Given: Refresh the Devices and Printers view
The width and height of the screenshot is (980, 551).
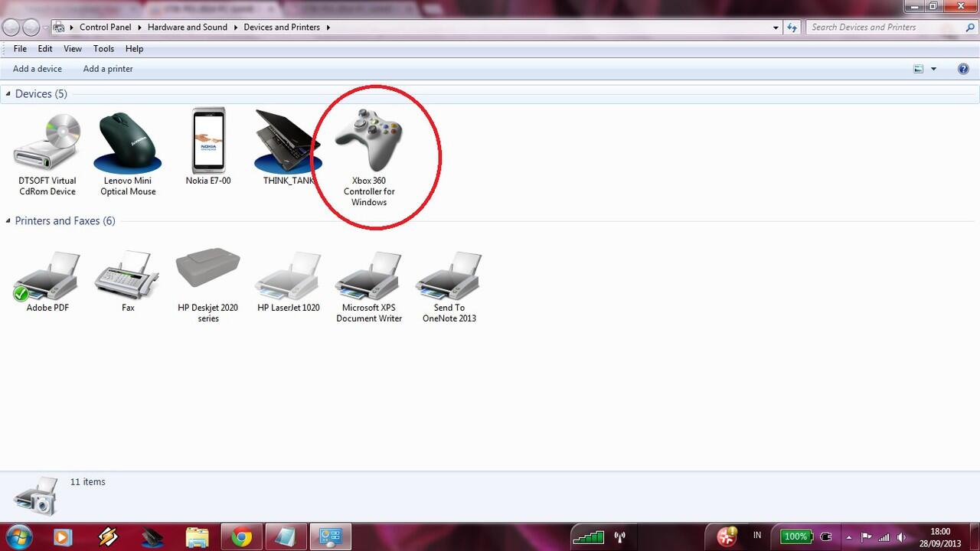Looking at the screenshot, I should [x=792, y=28].
